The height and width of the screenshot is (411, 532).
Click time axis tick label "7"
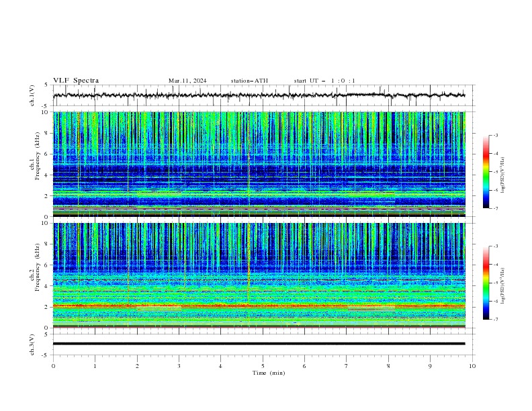[x=347, y=366]
